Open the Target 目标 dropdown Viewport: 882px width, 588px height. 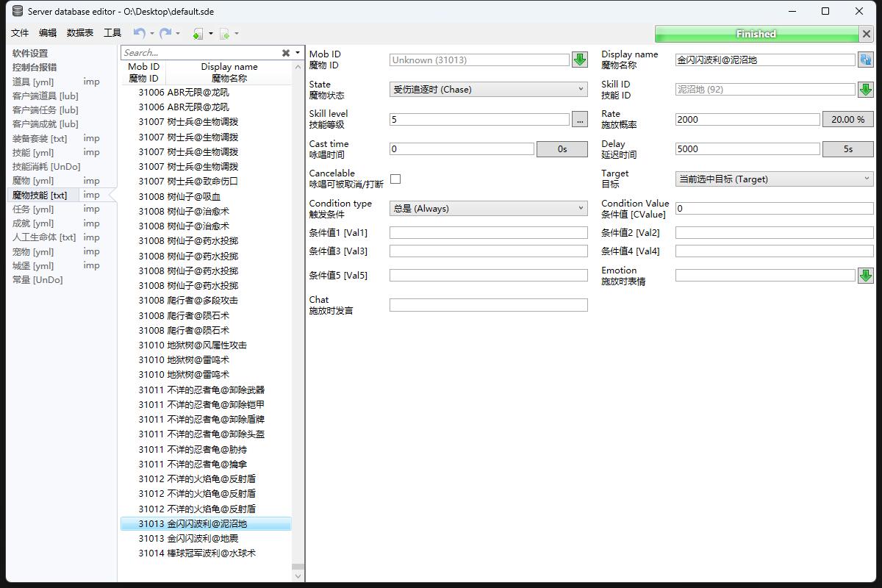[774, 179]
